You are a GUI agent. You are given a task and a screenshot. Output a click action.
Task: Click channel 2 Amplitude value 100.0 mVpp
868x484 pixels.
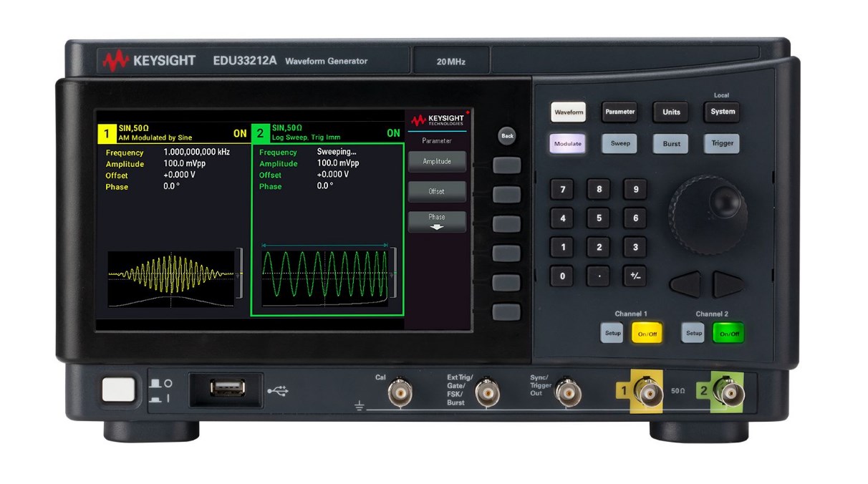[x=338, y=163]
